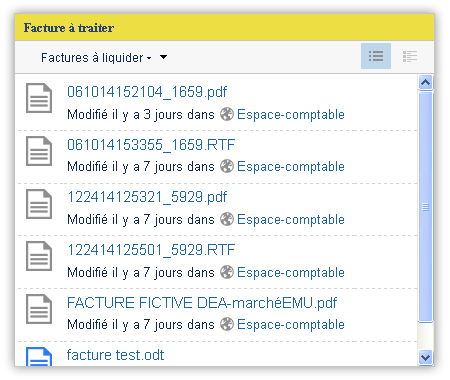Open FACTURE FICTIVE DEA-marchéEMU.pdf link
The height and width of the screenshot is (380, 450).
[x=202, y=303]
